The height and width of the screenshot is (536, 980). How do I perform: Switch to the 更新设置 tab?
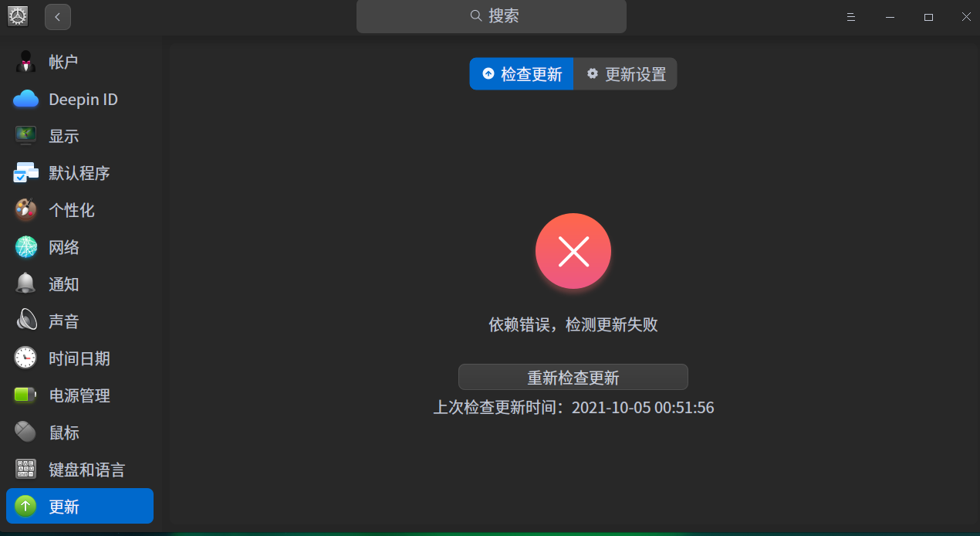626,74
